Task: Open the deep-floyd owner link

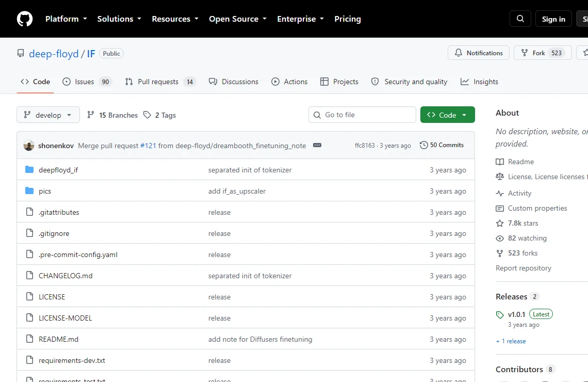Action: (x=54, y=54)
